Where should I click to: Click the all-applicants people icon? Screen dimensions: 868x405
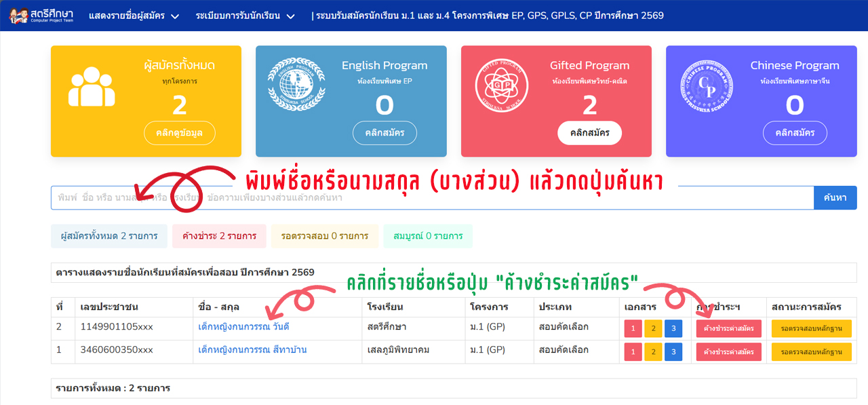pyautogui.click(x=92, y=88)
